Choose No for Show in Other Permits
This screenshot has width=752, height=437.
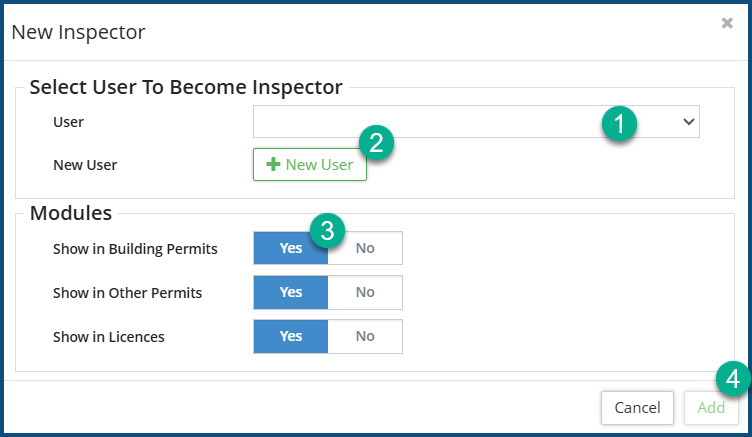(x=365, y=292)
